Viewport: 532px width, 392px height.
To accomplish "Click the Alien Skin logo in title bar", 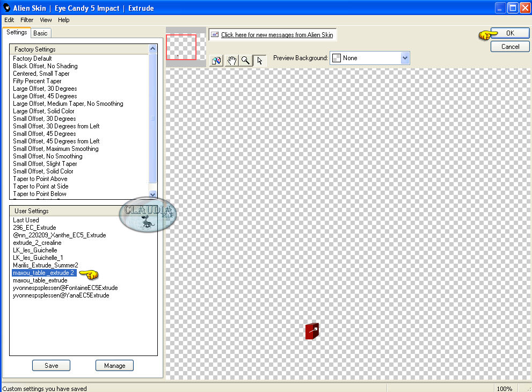I will pyautogui.click(x=7, y=8).
